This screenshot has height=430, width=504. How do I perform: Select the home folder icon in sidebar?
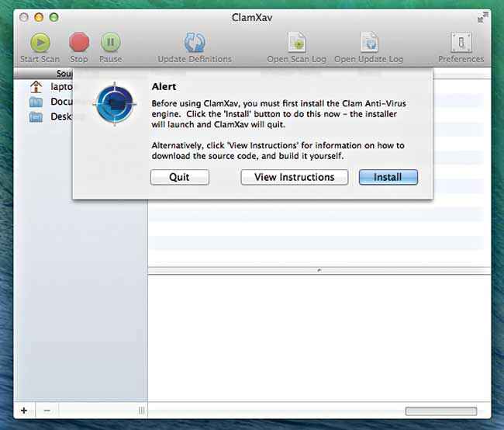point(36,87)
